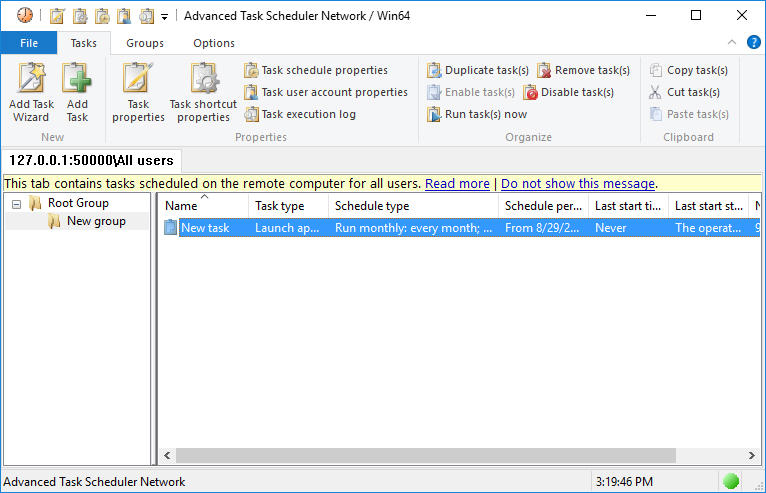Click the clipboard icon beside New task row

coord(170,228)
